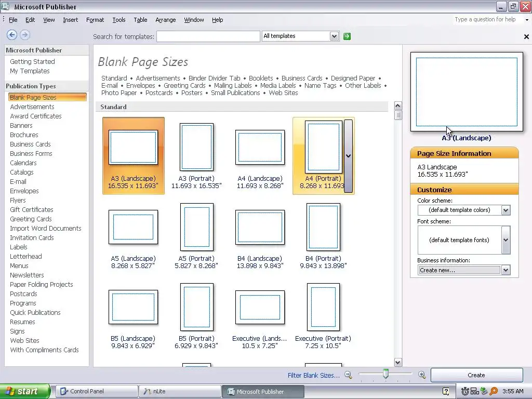Open the Table menu

(140, 20)
